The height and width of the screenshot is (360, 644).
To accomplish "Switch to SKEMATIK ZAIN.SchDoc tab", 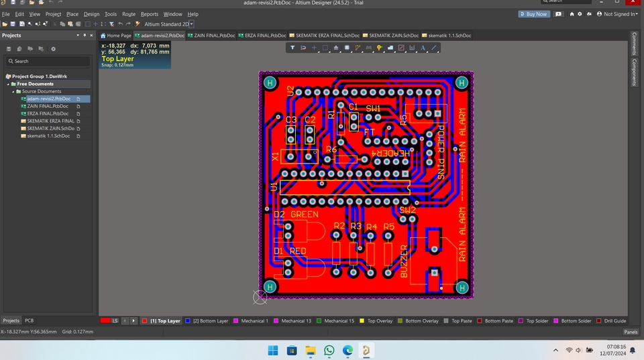I will [390, 36].
